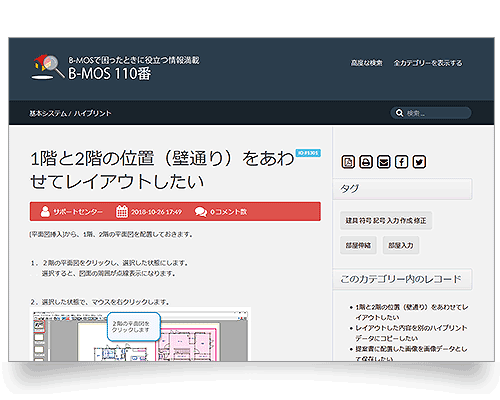Click このカテゴリー内のレコード header

click(403, 279)
